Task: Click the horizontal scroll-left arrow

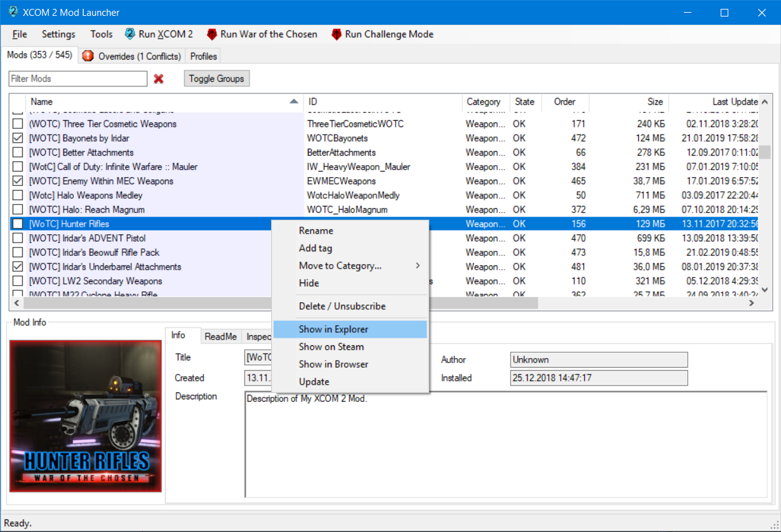Action: coord(15,303)
